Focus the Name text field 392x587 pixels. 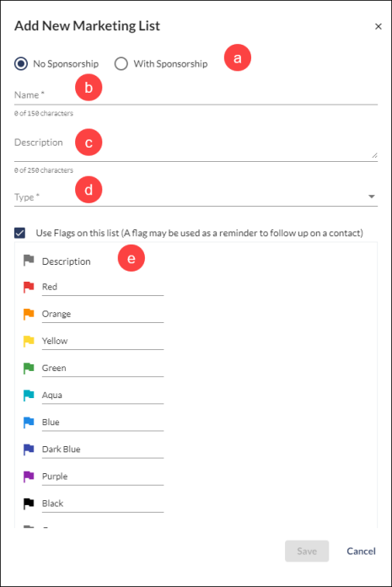point(196,94)
